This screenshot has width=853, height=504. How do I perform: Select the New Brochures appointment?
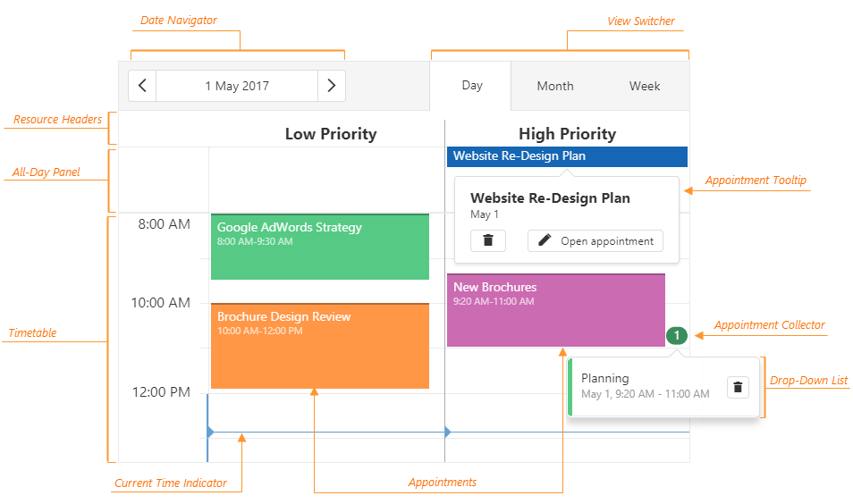click(x=555, y=310)
